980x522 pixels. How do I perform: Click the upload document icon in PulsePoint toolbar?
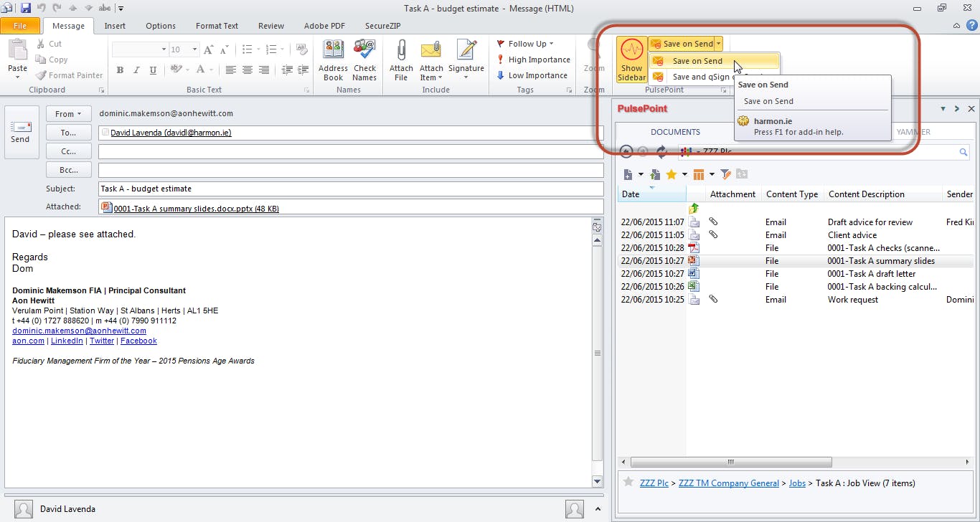[x=654, y=174]
